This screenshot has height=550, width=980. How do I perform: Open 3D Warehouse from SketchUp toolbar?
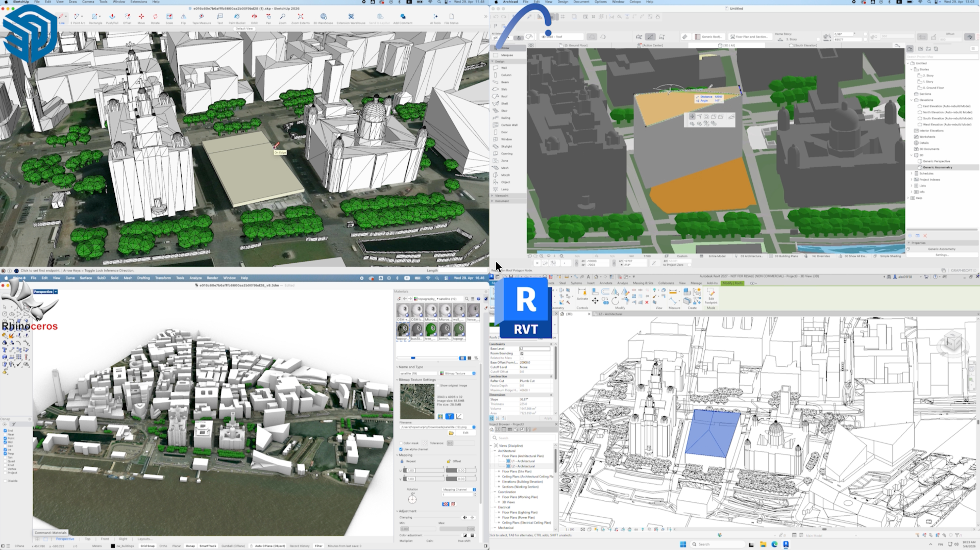pos(323,18)
